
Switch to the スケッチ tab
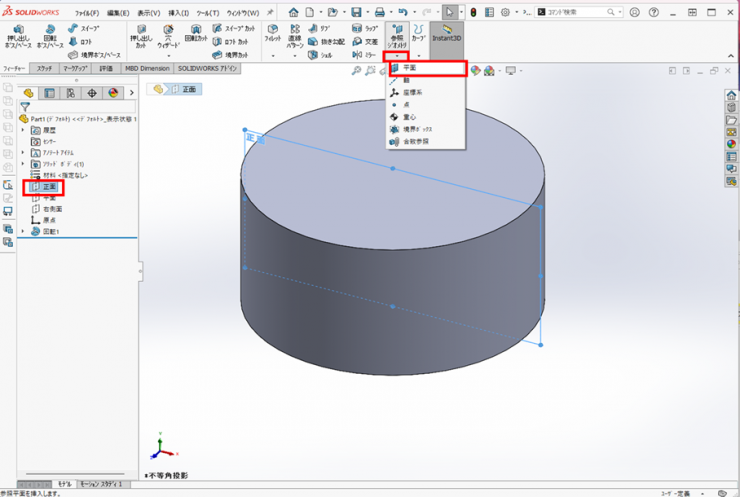45,69
